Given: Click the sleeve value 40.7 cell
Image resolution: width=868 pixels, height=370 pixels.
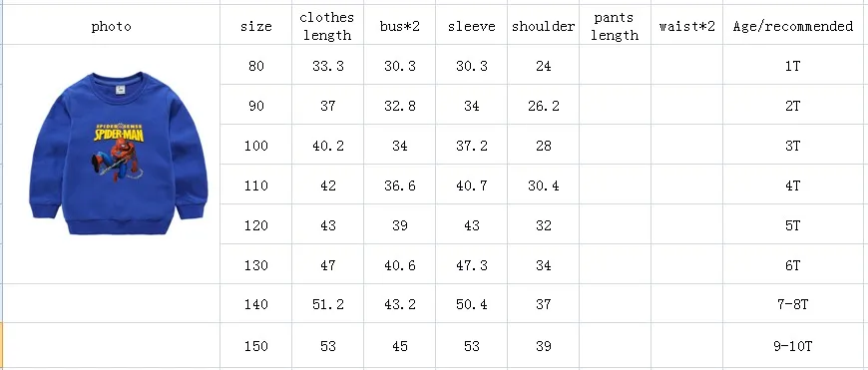Looking at the screenshot, I should pyautogui.click(x=472, y=185).
